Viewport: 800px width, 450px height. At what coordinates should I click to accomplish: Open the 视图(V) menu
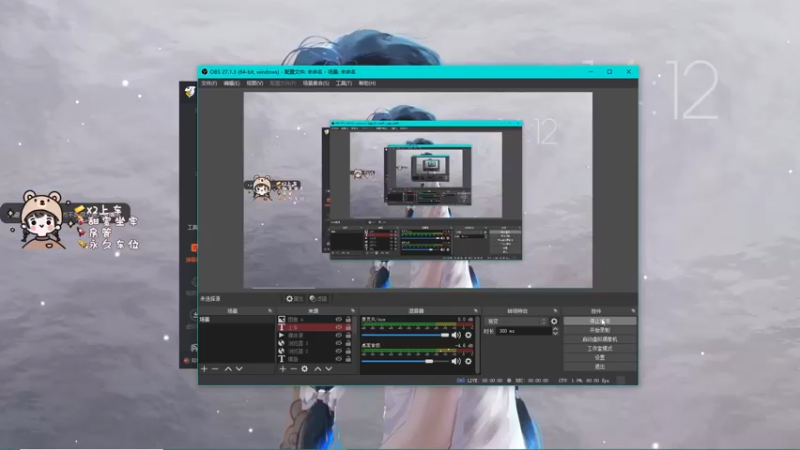[255, 83]
